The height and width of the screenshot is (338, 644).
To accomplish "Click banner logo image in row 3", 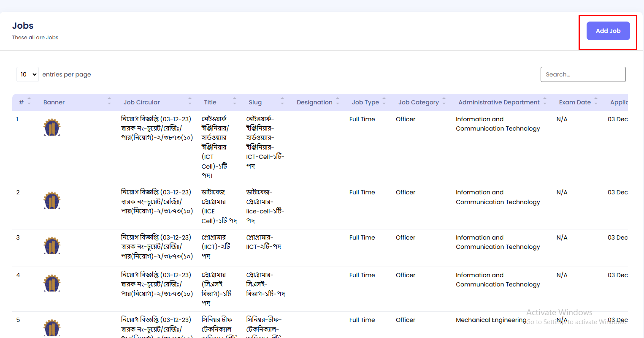I will click(x=52, y=245).
